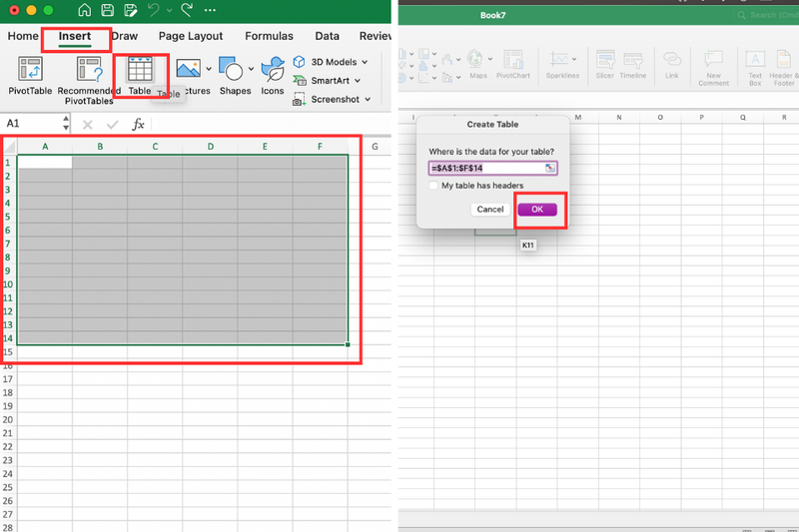The image size is (799, 532).
Task: Click the Maps globe icon in Book7
Action: click(x=475, y=59)
